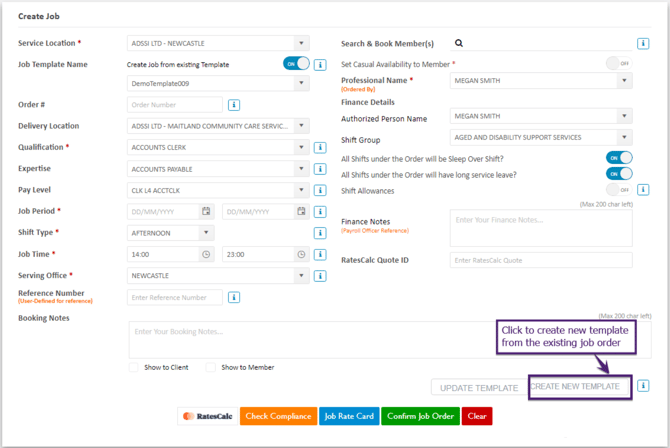Click the info icon for Job Time
670x448 pixels.
(320, 254)
